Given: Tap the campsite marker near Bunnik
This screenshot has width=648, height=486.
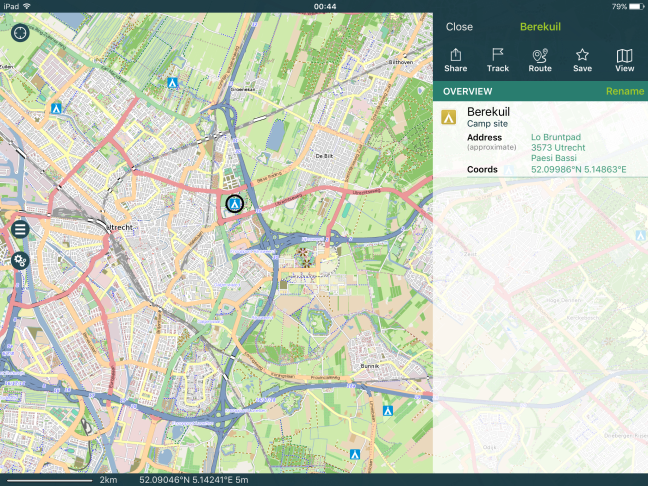Looking at the screenshot, I should pos(387,411).
